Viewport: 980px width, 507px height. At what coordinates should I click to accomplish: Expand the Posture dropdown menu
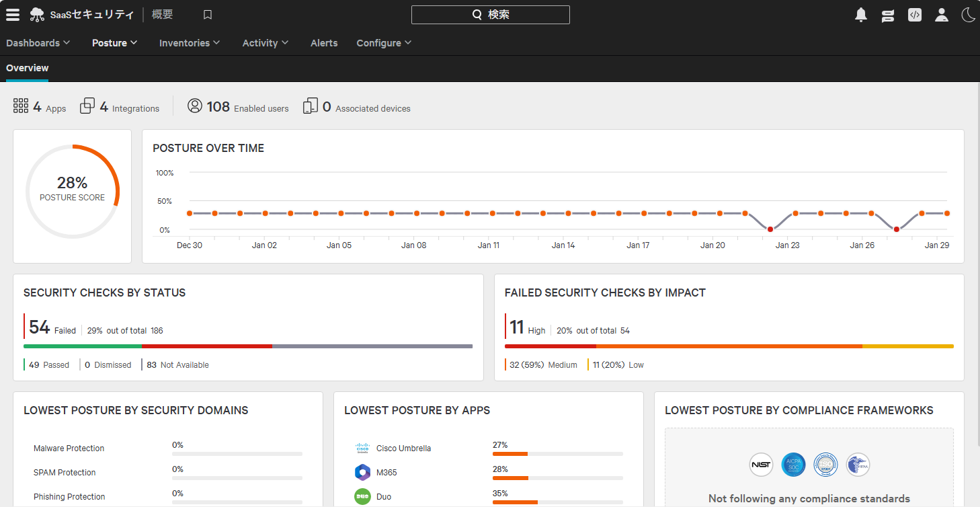pos(115,43)
